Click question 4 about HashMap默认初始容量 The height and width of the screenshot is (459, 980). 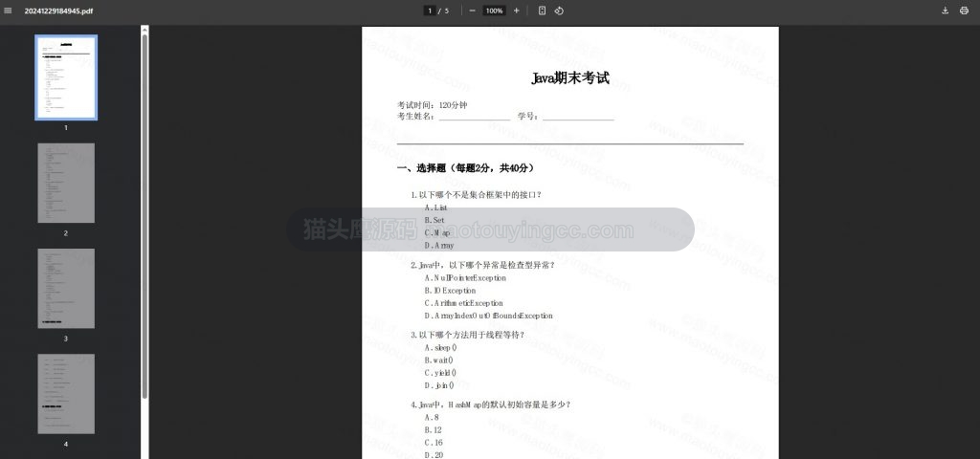point(491,404)
